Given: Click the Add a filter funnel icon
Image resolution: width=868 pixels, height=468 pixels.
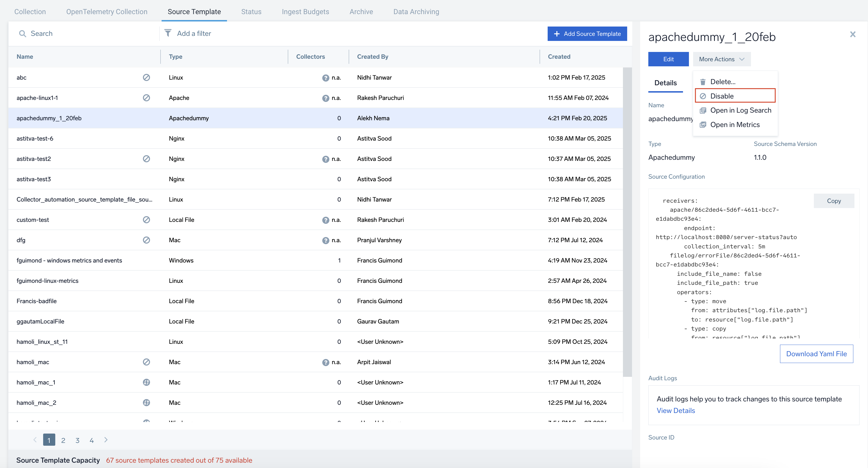Looking at the screenshot, I should coord(168,33).
